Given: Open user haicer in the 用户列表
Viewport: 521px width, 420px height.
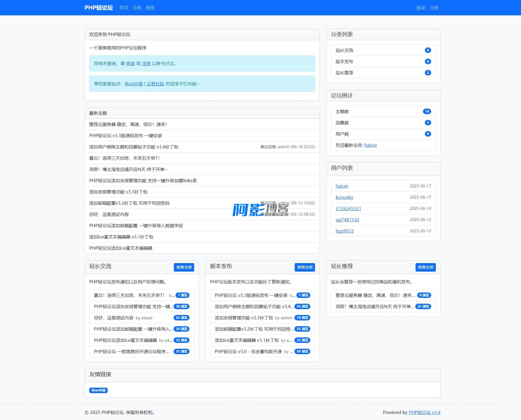Looking at the screenshot, I should coord(342,186).
